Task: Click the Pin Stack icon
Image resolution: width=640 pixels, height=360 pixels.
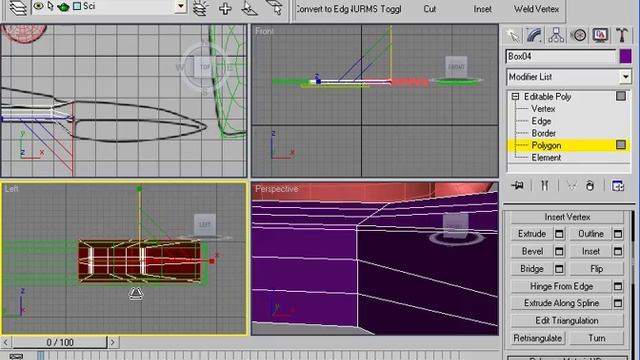Action: [517, 186]
